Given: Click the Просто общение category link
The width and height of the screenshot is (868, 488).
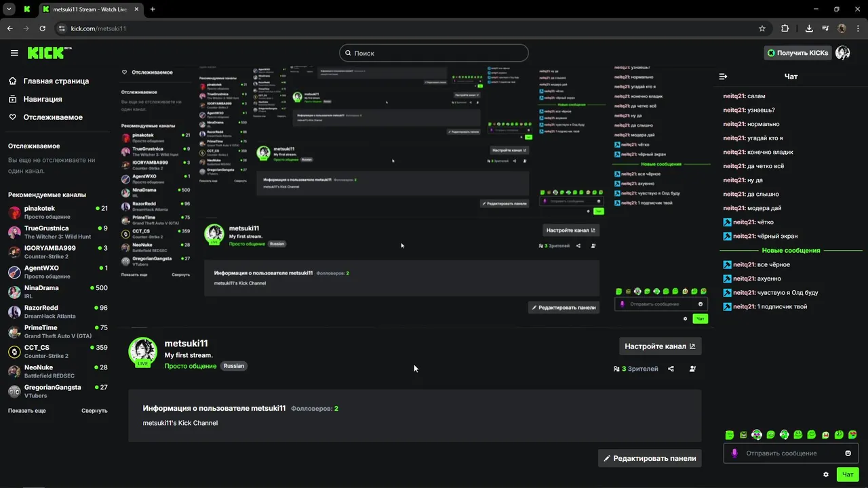Looking at the screenshot, I should click(191, 366).
